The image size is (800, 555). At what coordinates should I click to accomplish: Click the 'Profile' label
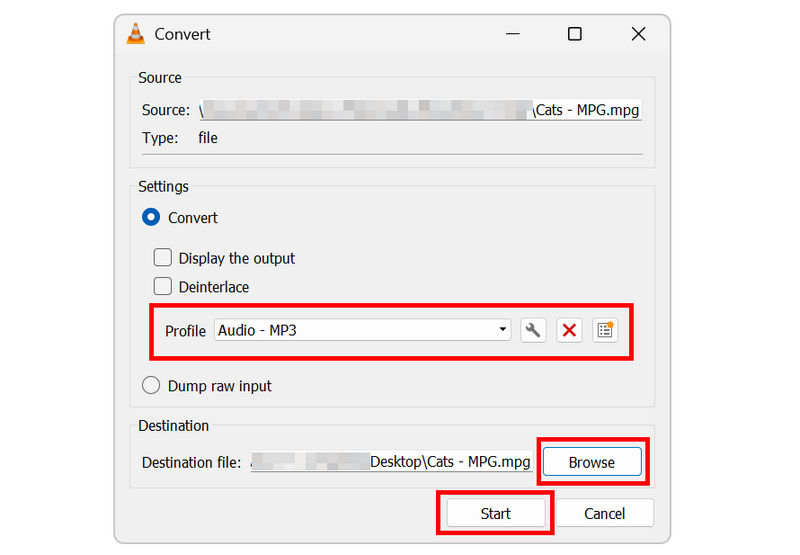pyautogui.click(x=185, y=331)
